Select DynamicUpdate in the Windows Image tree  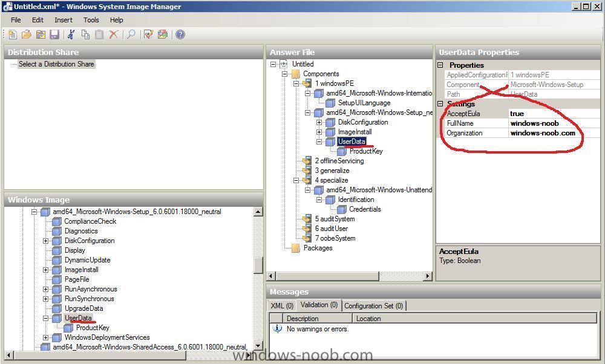87,260
